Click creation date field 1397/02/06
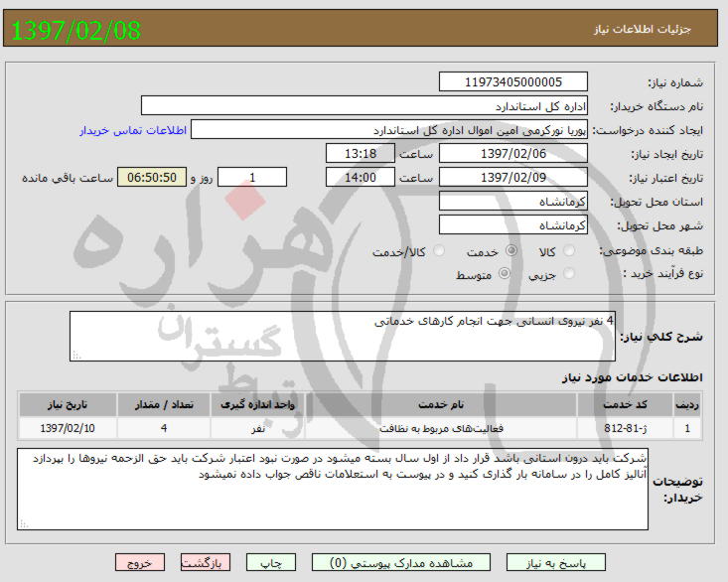Viewport: 728px width, 582px height. click(x=513, y=153)
